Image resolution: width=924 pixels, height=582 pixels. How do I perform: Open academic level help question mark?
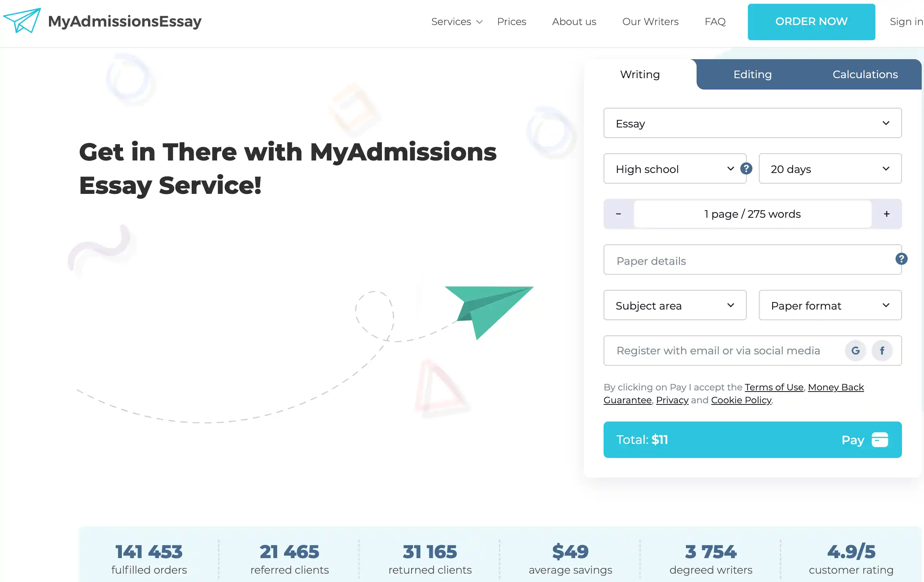pyautogui.click(x=746, y=168)
